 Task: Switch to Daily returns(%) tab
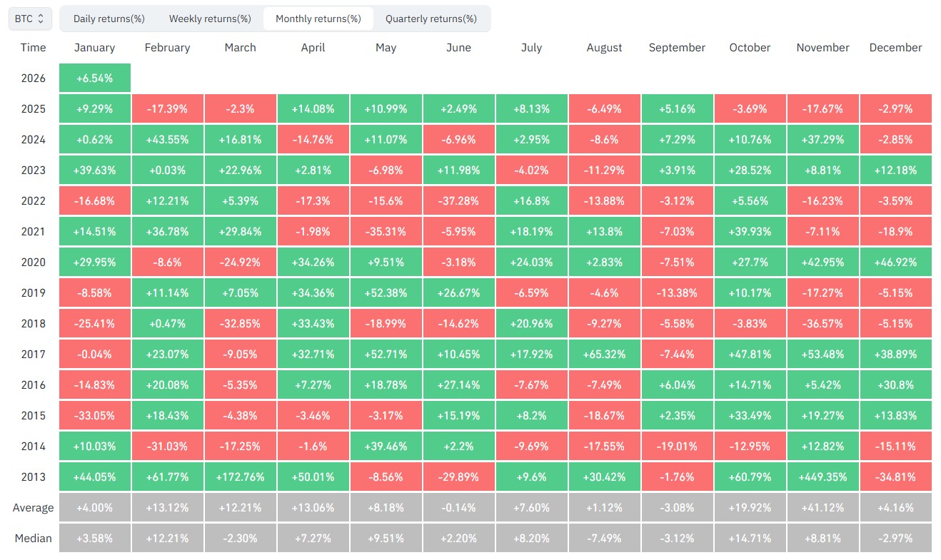(109, 19)
